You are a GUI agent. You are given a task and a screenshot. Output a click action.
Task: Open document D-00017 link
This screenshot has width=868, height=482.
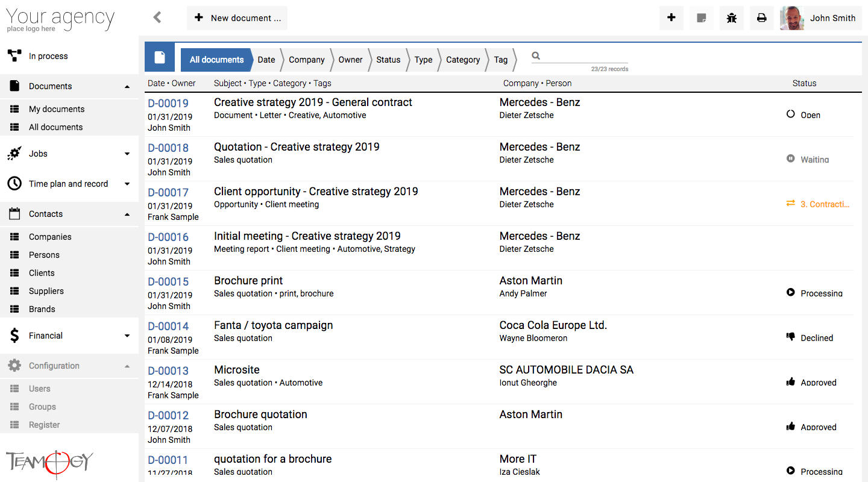[x=168, y=192]
